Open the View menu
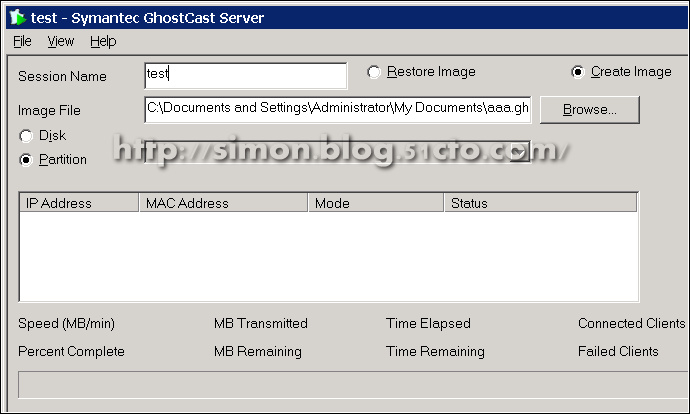This screenshot has width=690, height=414. pyautogui.click(x=61, y=41)
